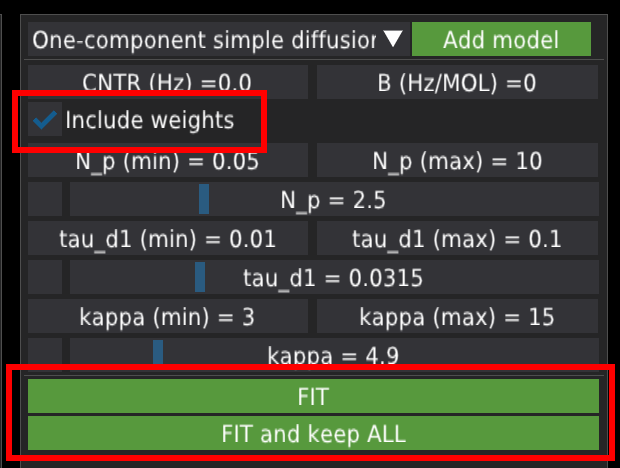This screenshot has width=620, height=468.
Task: Uncheck the Include weights checkbox
Action: click(45, 121)
